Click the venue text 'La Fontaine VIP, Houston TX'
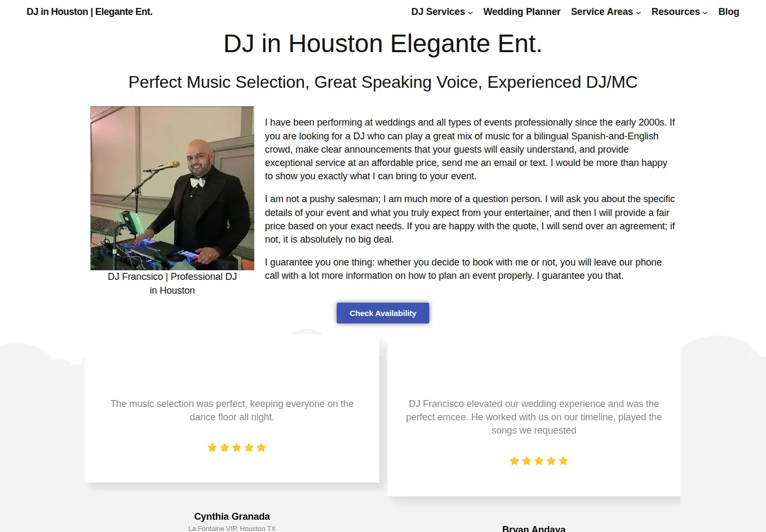766x532 pixels. pyautogui.click(x=232, y=528)
